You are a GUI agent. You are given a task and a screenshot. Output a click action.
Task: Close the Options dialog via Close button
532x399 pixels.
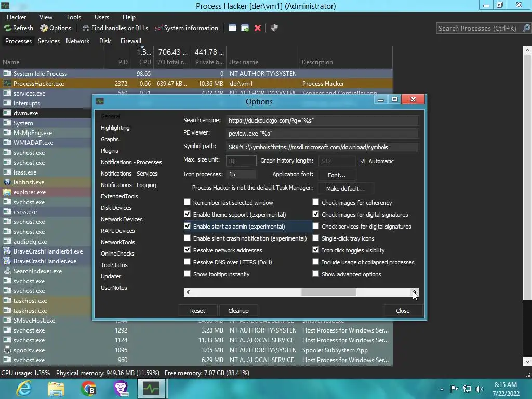tap(403, 311)
